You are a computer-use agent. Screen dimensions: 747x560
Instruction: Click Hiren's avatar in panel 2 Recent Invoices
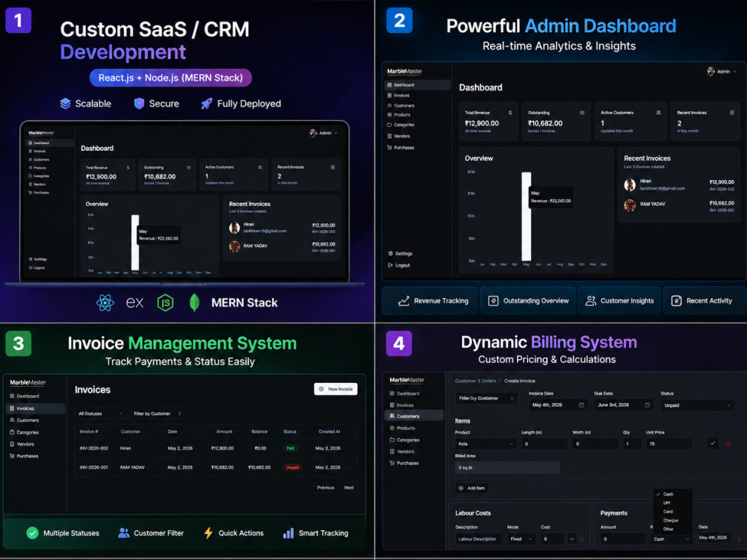pyautogui.click(x=630, y=184)
